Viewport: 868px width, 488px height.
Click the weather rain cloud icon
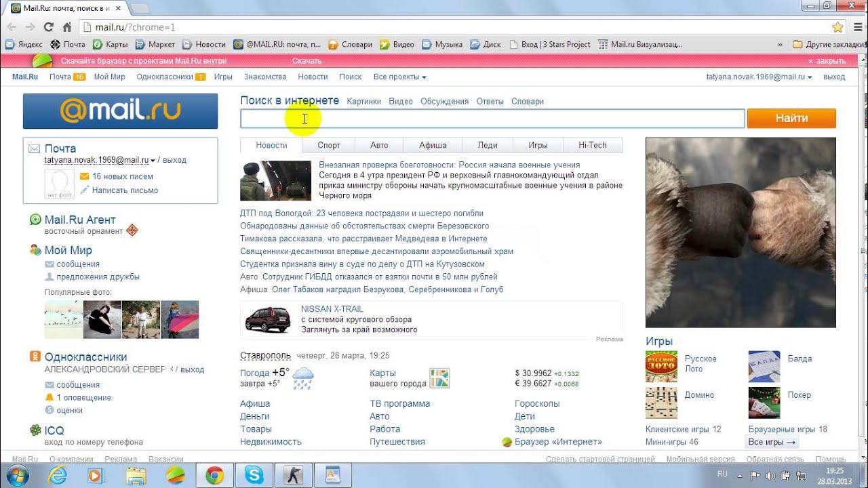point(303,378)
